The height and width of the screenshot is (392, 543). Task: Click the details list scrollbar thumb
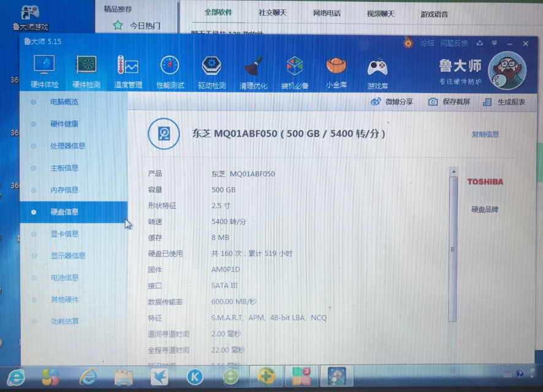click(x=453, y=249)
